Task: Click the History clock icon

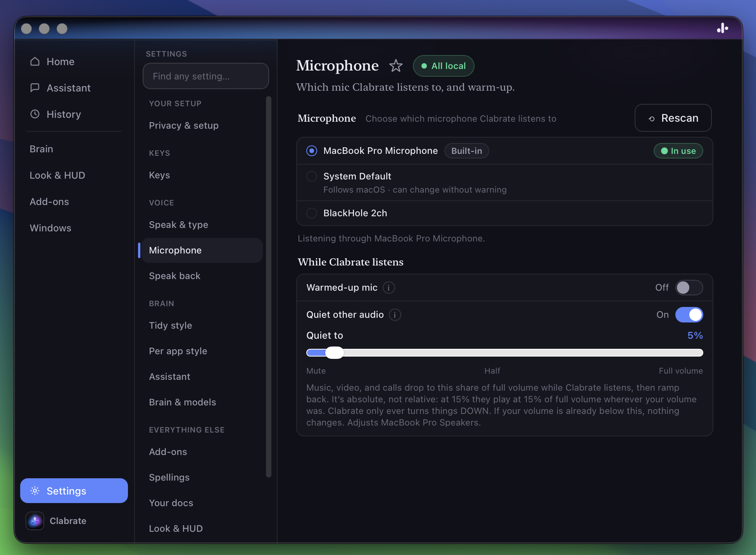Action: tap(35, 114)
